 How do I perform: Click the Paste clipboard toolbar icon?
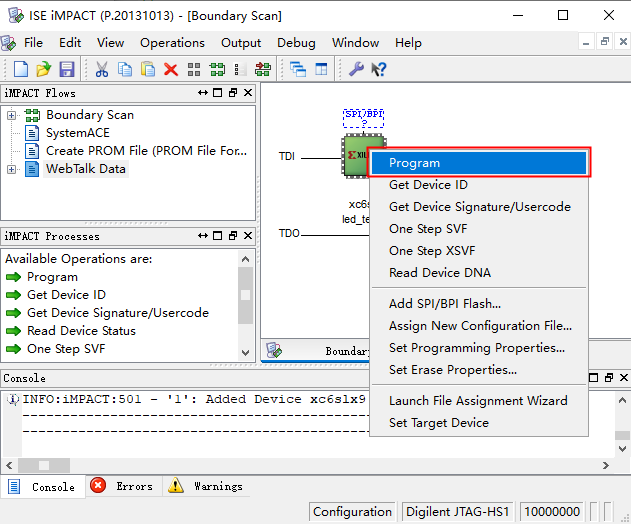pyautogui.click(x=148, y=69)
